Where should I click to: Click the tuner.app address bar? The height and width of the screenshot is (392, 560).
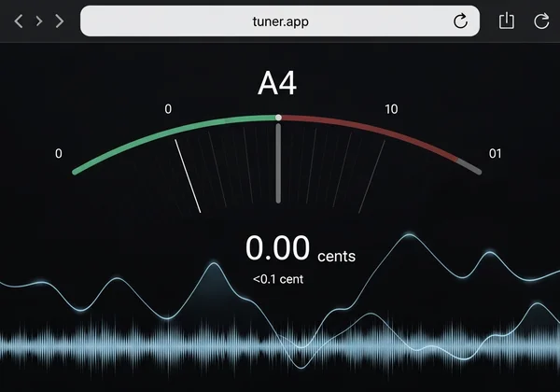[x=280, y=21]
